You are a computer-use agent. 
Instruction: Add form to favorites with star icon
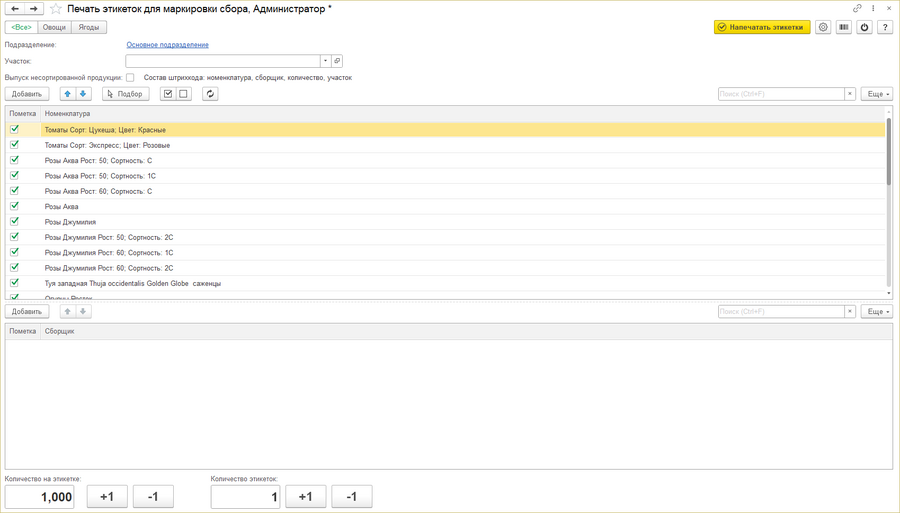tap(56, 9)
